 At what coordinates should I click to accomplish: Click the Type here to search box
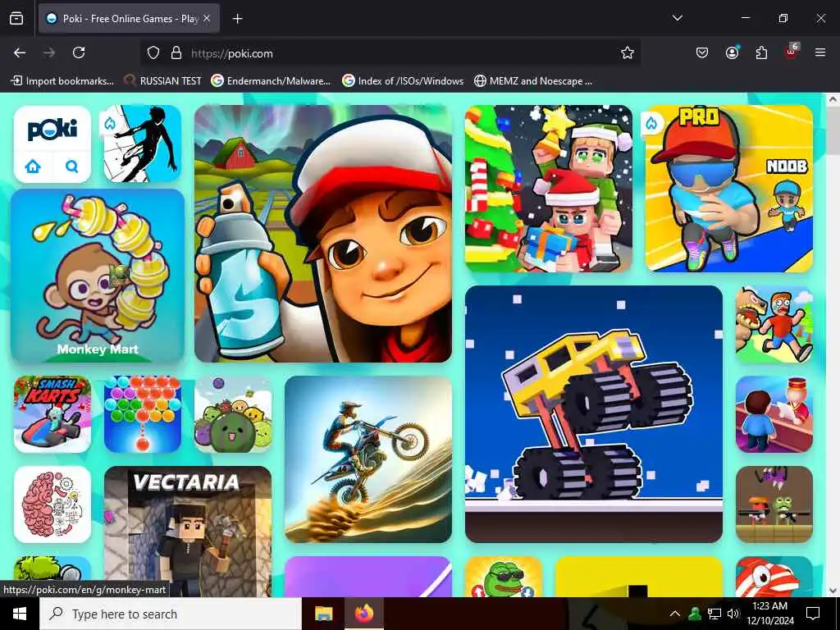pos(171,614)
